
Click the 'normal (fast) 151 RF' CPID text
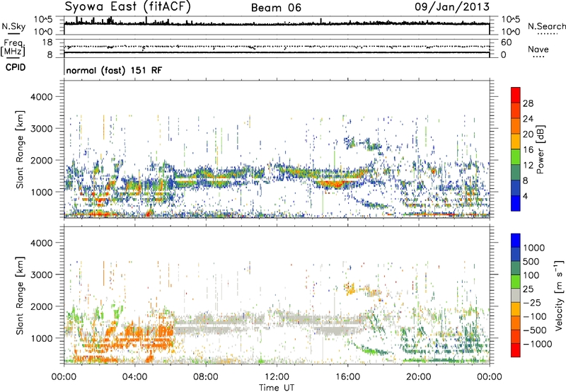[x=114, y=70]
